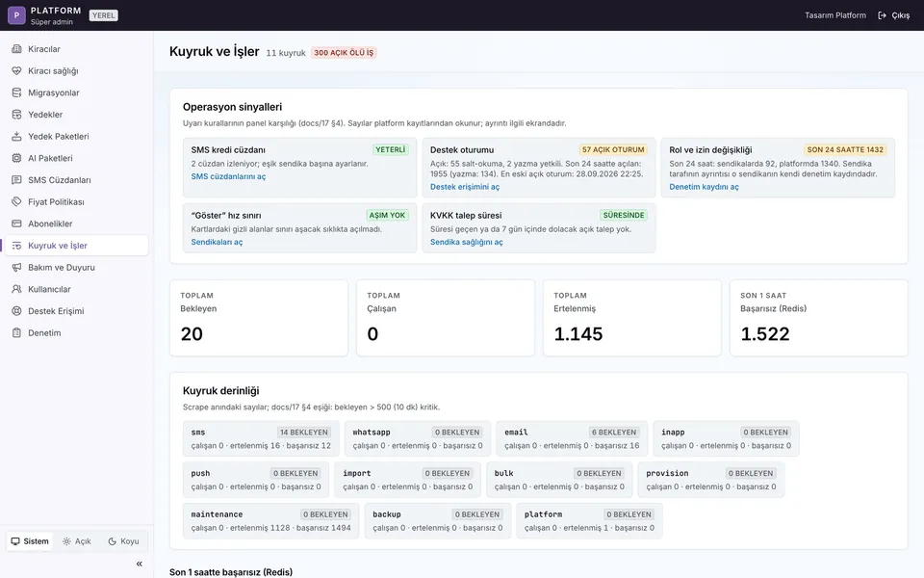Click the YEREL environment badge
Screen dimensions: 924x578
[104, 15]
